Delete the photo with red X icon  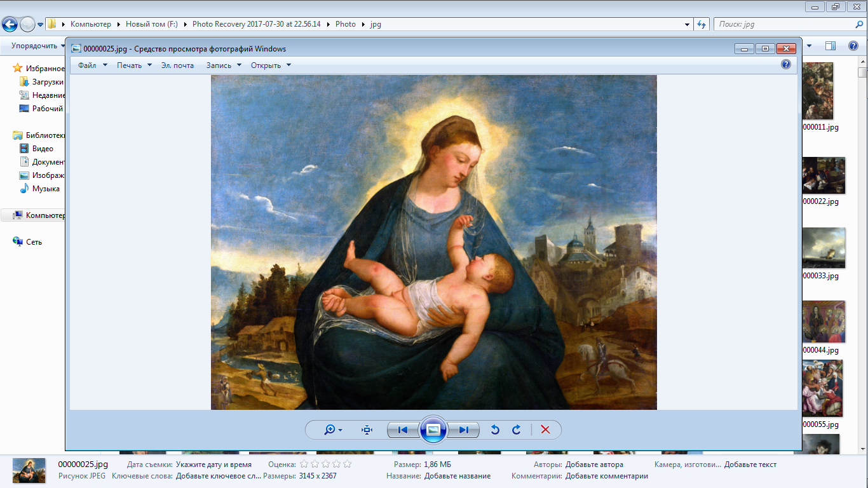(x=545, y=430)
